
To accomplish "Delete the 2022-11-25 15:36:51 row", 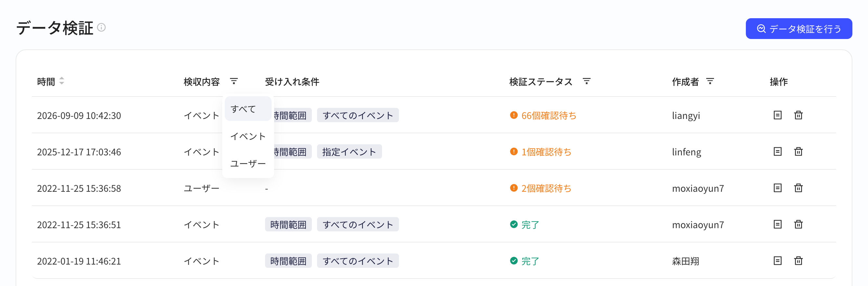I will point(798,225).
